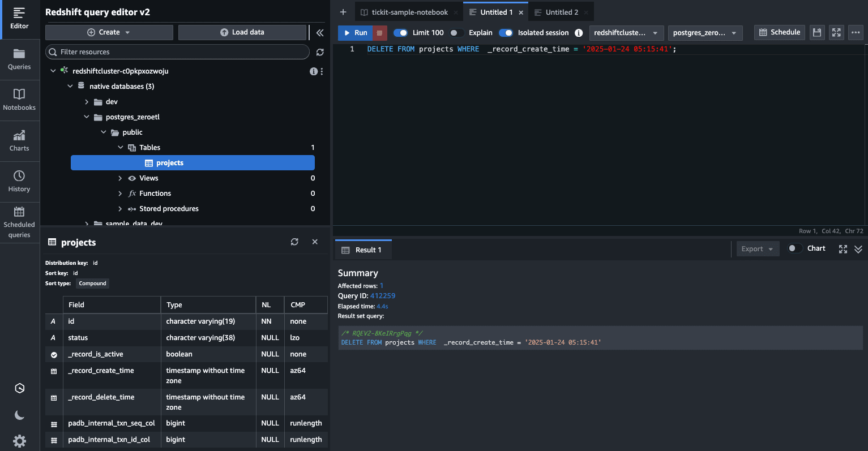The image size is (868, 451).
Task: Open the Charts sidebar section
Action: click(x=19, y=141)
